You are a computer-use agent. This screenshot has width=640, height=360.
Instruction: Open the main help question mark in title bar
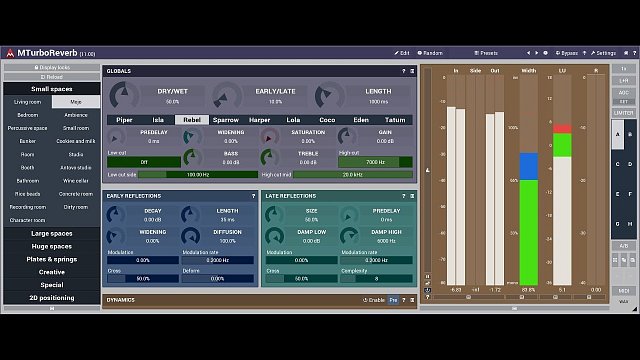[634, 53]
